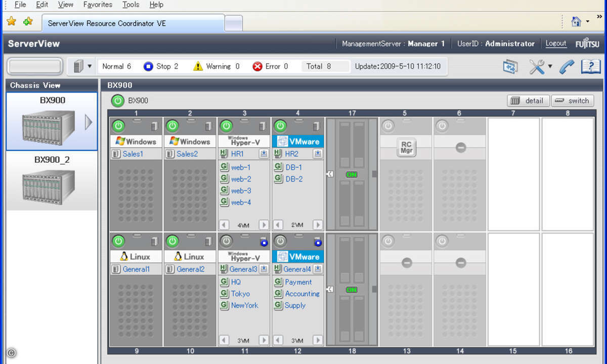Expand the arrow beside the BX900 chassis thumbnail
The width and height of the screenshot is (607, 364).
(89, 122)
